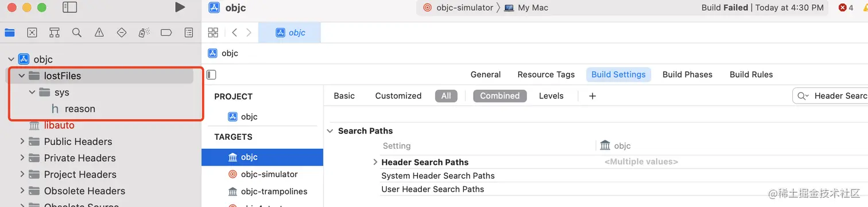Open the report navigator icon
The width and height of the screenshot is (868, 207).
click(x=189, y=33)
